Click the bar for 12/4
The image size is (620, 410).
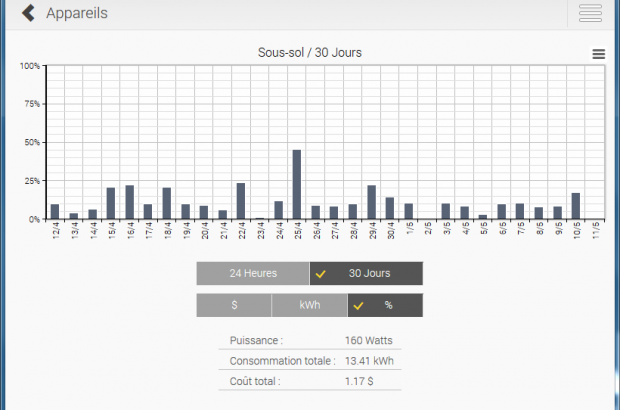point(55,212)
